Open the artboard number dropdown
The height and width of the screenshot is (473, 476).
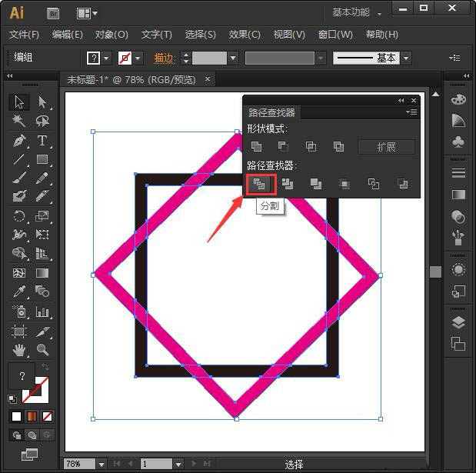pyautogui.click(x=178, y=465)
